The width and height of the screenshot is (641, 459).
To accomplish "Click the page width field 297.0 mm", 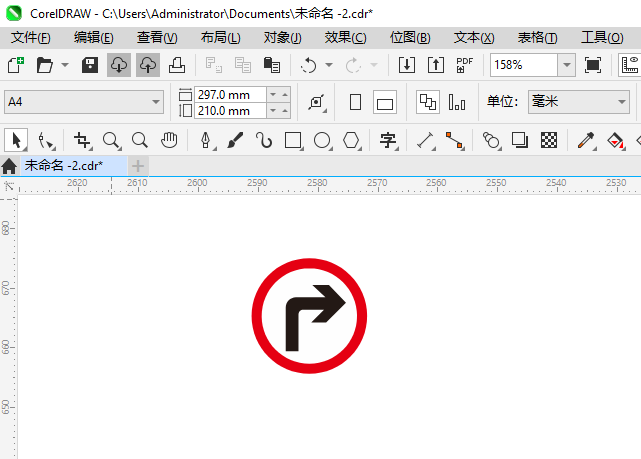I will point(229,94).
